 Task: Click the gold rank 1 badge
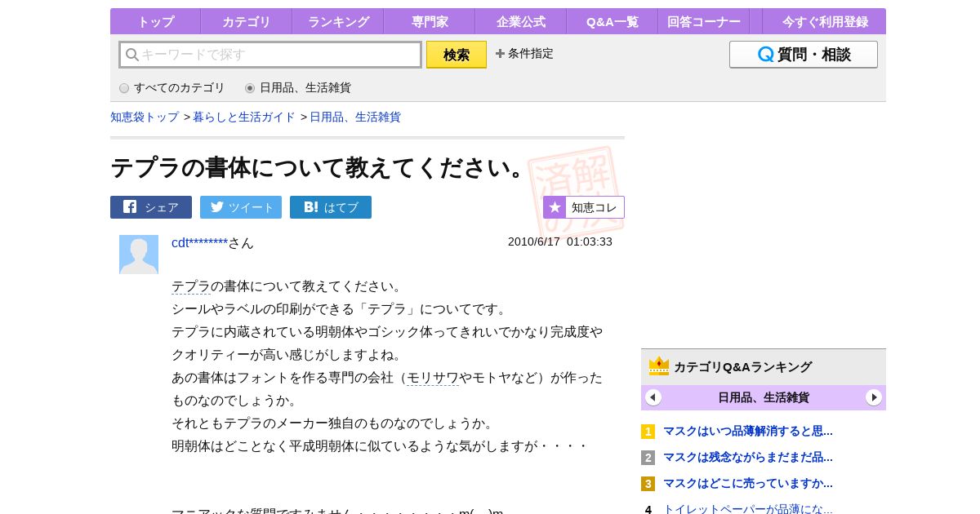tap(648, 432)
